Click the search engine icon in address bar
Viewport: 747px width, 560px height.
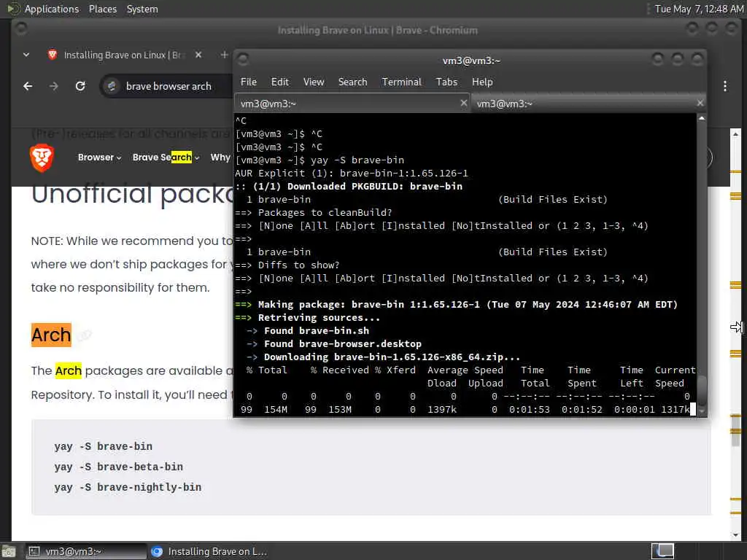point(112,86)
